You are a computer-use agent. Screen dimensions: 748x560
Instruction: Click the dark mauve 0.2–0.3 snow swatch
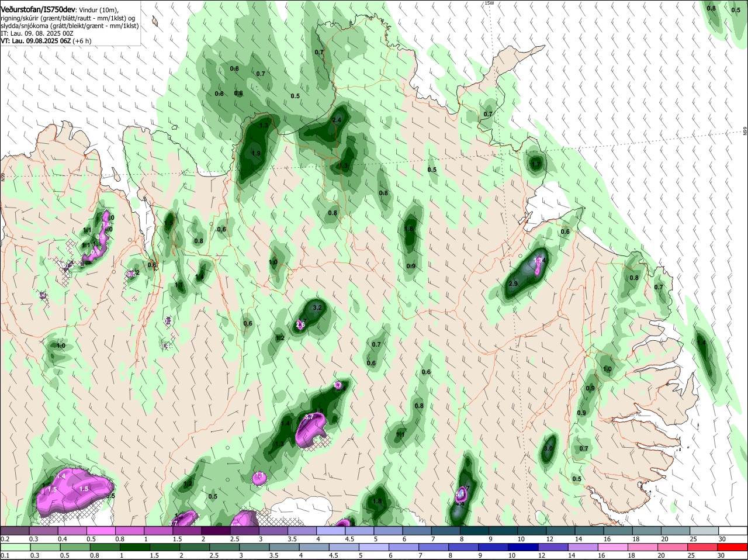pyautogui.click(x=15, y=530)
